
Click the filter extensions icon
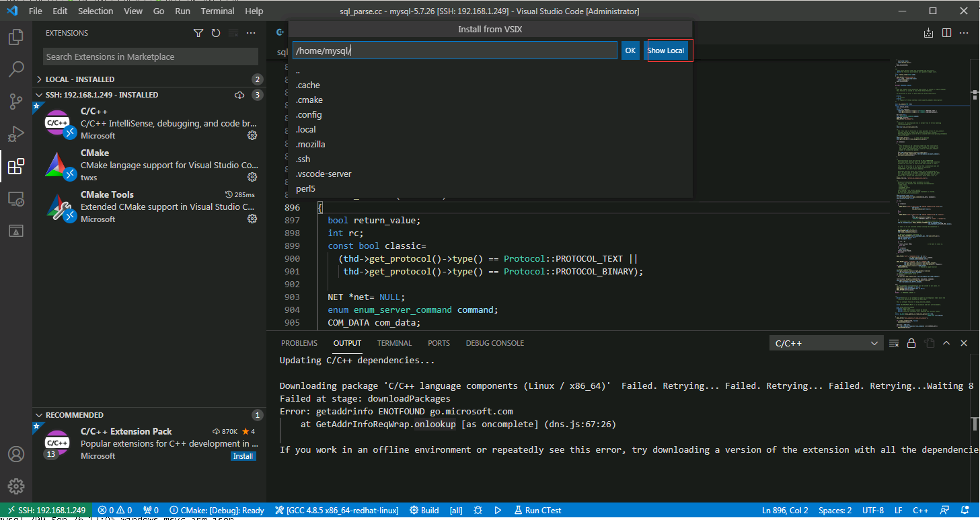click(x=198, y=33)
